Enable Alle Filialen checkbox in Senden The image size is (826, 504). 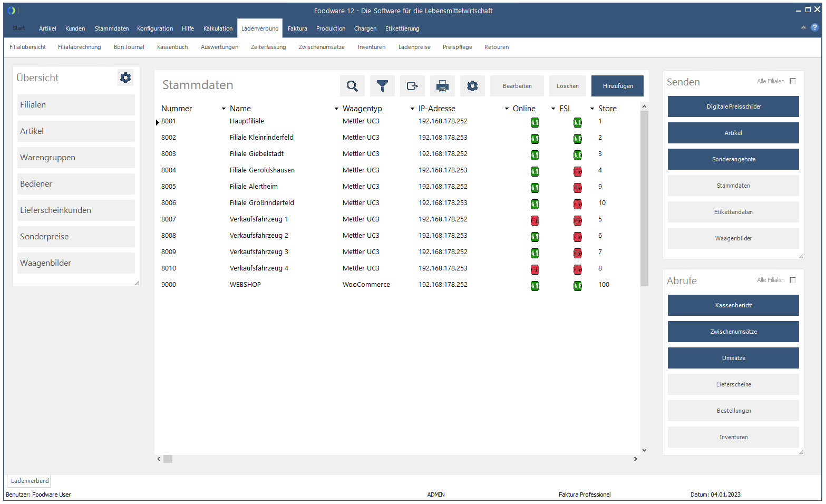coord(793,81)
